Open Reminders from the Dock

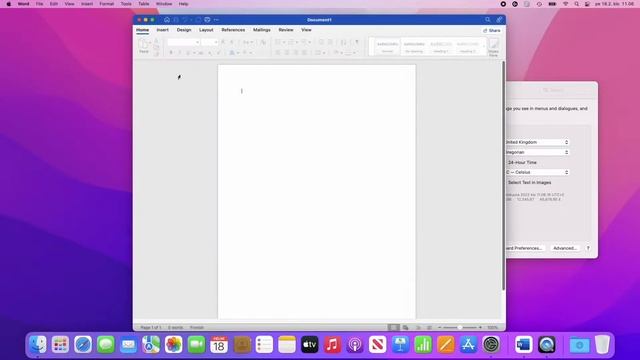click(264, 344)
